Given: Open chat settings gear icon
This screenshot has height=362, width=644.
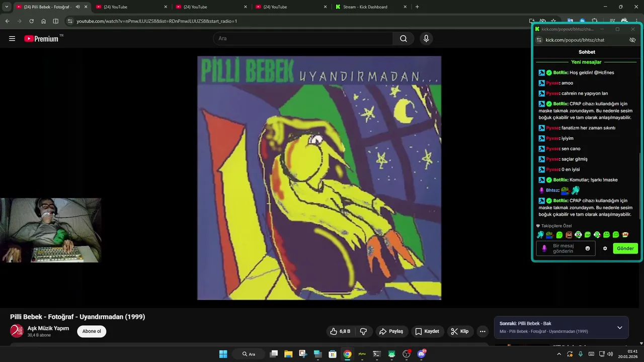Looking at the screenshot, I should point(605,248).
